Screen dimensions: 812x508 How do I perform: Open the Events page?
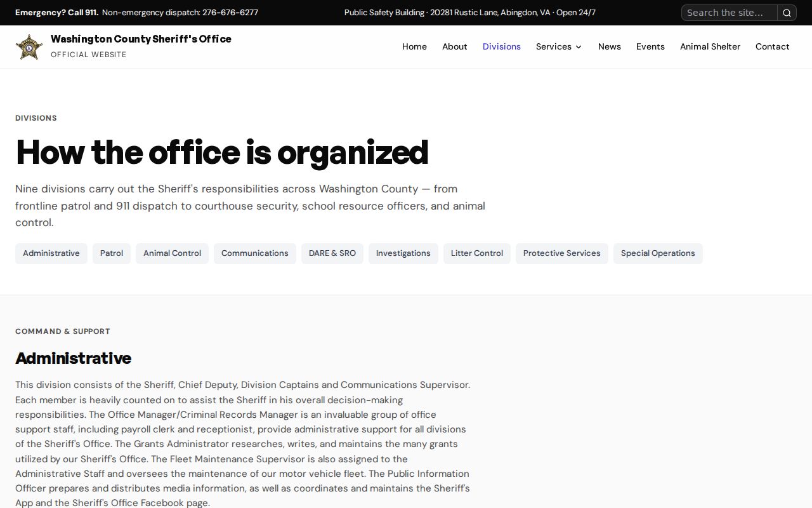650,46
